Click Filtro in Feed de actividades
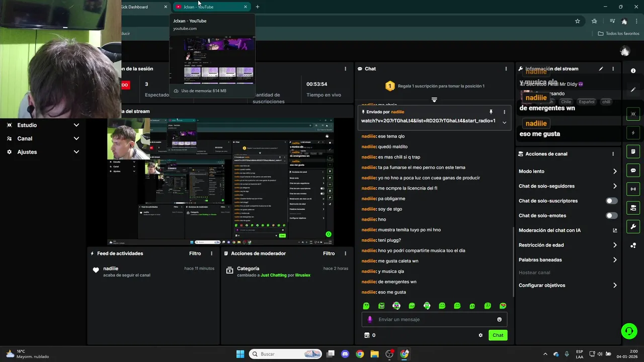 click(195, 253)
